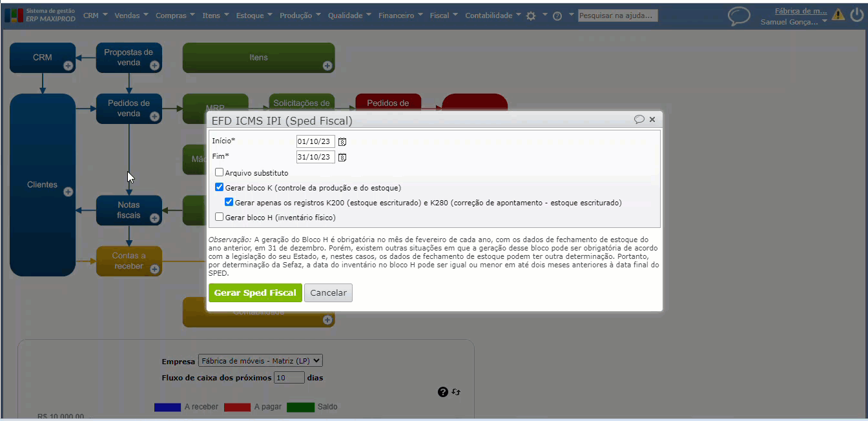Open calendar picker for Fim date
The width and height of the screenshot is (868, 421).
[x=342, y=157]
